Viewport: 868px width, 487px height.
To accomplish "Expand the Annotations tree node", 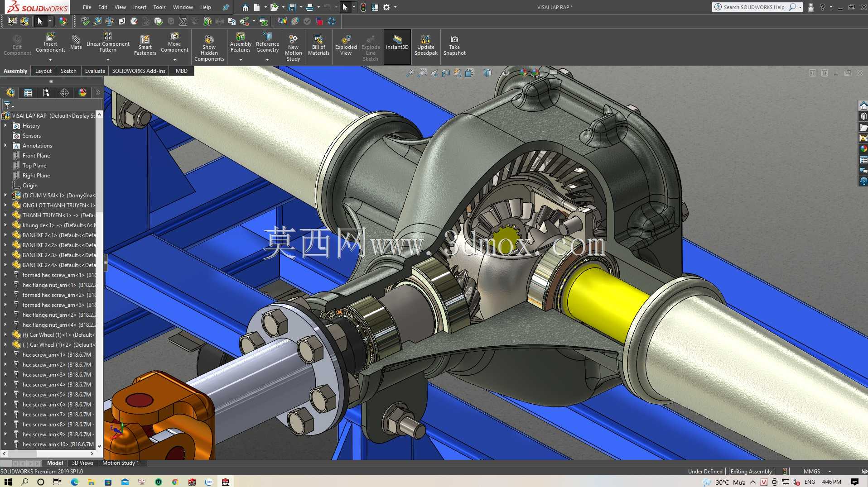I will tap(5, 146).
